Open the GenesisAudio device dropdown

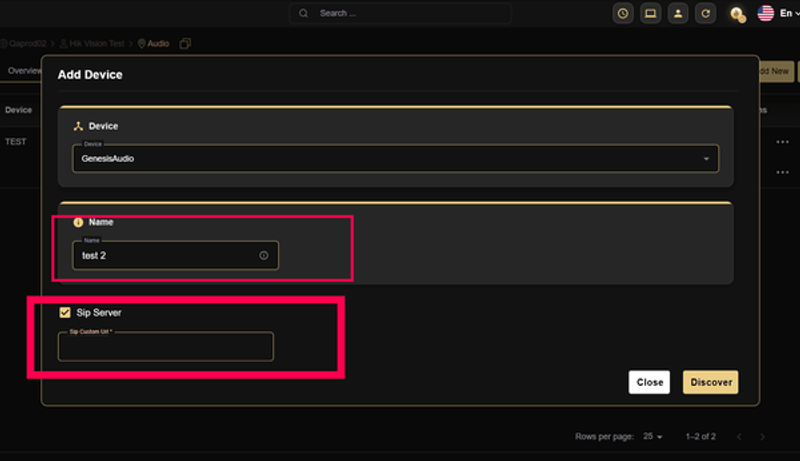396,159
